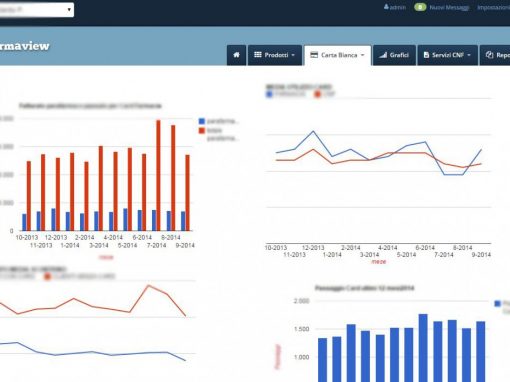This screenshot has height=382, width=510.
Task: Click the 'mese' axis title under the top-right line chart
Action: tap(379, 262)
